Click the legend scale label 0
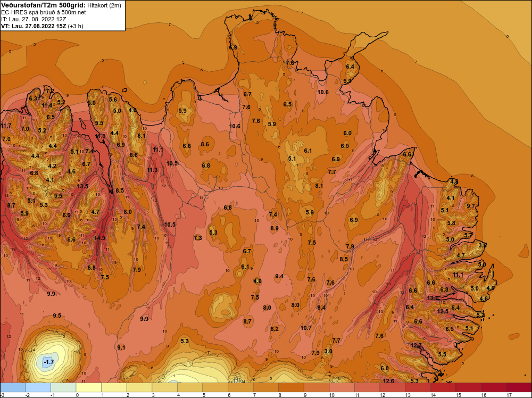Viewport: 532px width, 398px height. (77, 395)
